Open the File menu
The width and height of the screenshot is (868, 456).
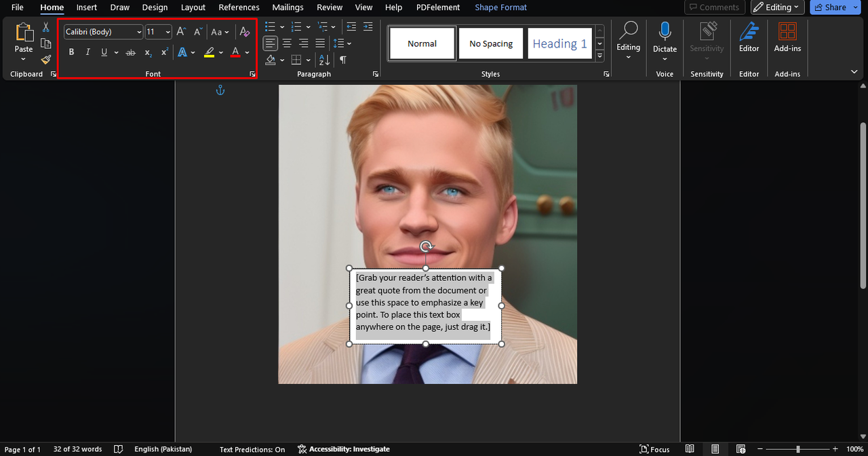[18, 7]
